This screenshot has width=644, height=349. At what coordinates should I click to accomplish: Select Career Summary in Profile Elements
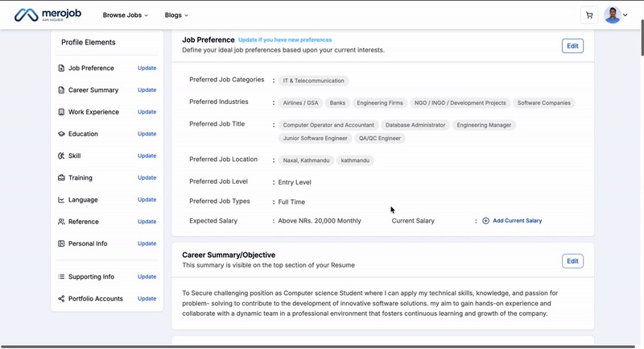(x=93, y=90)
